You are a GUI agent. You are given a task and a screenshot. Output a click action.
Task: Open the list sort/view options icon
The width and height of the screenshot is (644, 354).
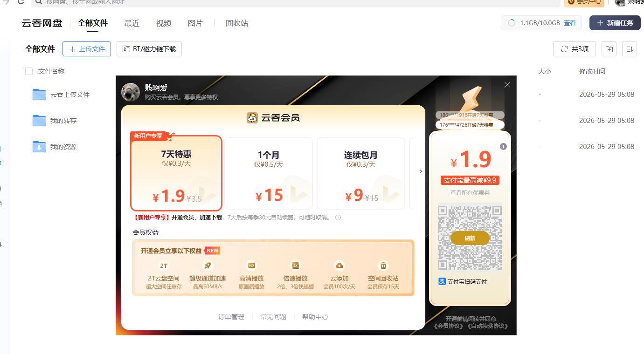tap(629, 49)
